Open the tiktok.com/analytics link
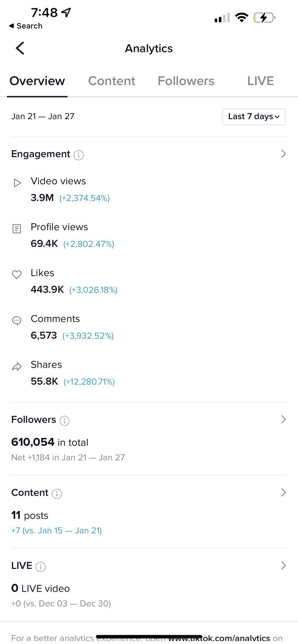The height and width of the screenshot is (644, 298). [x=219, y=638]
